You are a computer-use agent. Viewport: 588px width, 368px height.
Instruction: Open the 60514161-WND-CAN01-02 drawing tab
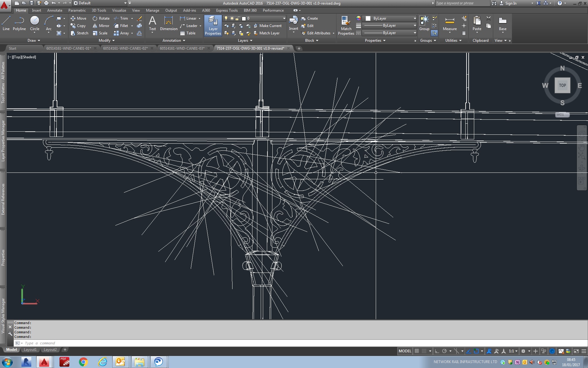tap(125, 48)
